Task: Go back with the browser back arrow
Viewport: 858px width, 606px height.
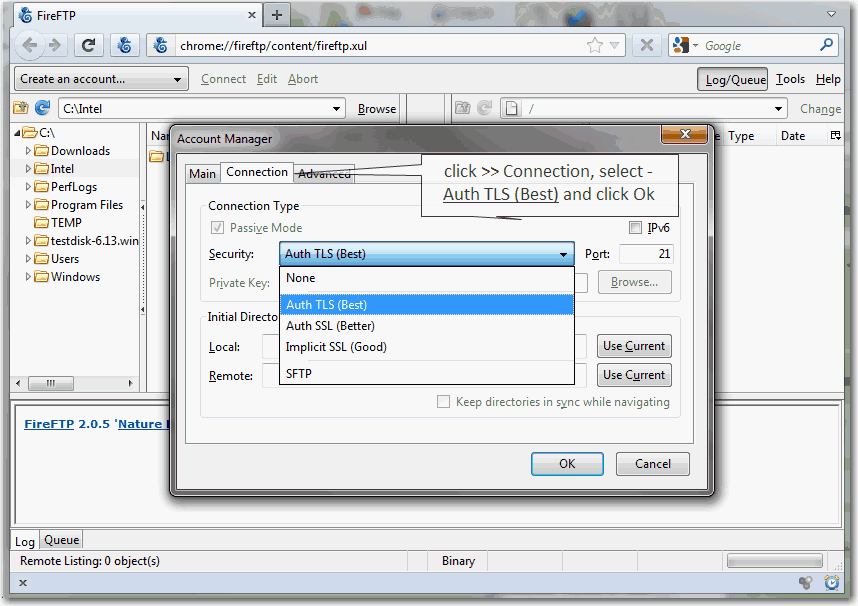Action: point(30,45)
